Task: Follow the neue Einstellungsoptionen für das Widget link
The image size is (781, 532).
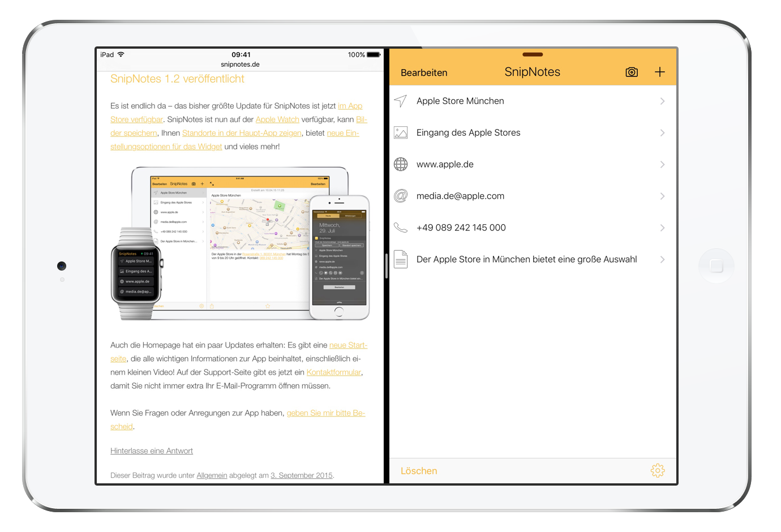Action: [x=166, y=147]
